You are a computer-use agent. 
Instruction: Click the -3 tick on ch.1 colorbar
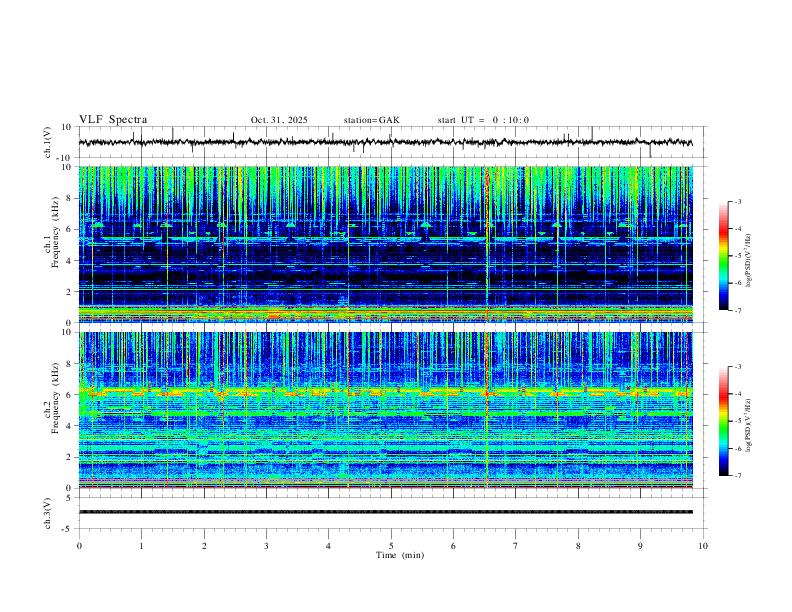(x=737, y=201)
